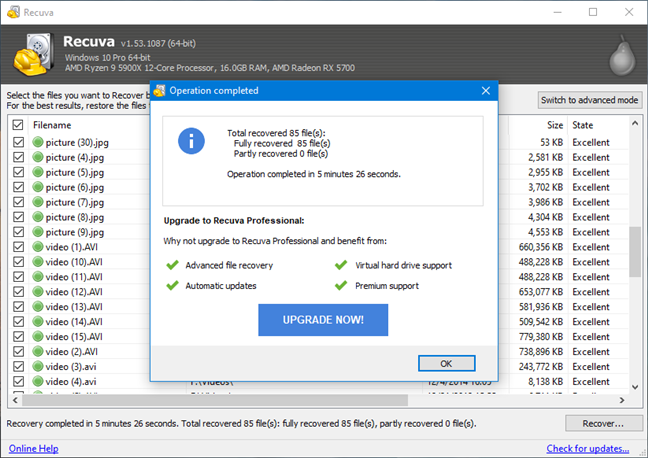This screenshot has height=458, width=648.
Task: Click the green status dot for video (1).AVI
Action: click(38, 247)
